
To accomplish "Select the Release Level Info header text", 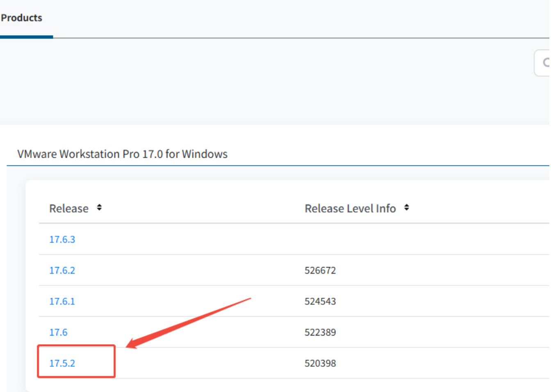I will coord(351,208).
